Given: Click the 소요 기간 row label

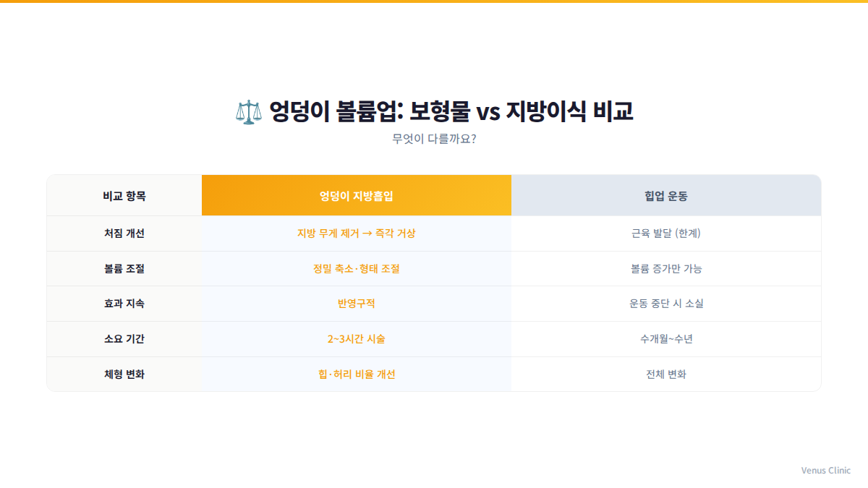Looking at the screenshot, I should 124,339.
